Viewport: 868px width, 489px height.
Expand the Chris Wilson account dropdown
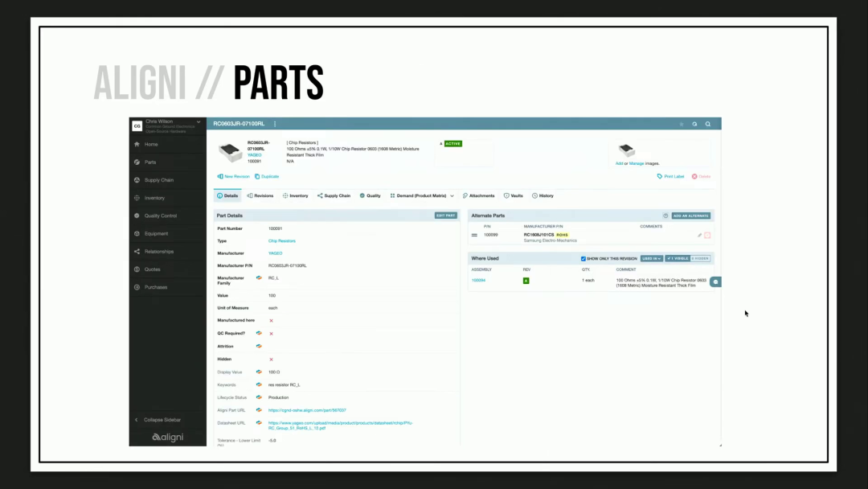199,121
